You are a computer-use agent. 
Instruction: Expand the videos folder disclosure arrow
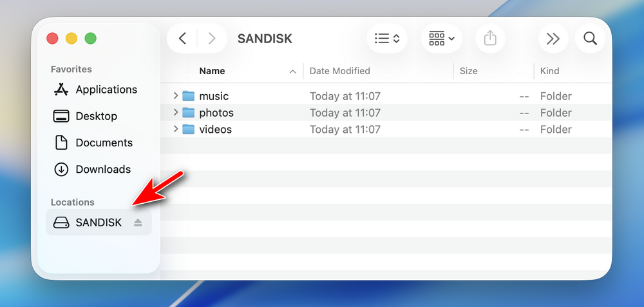coord(176,130)
